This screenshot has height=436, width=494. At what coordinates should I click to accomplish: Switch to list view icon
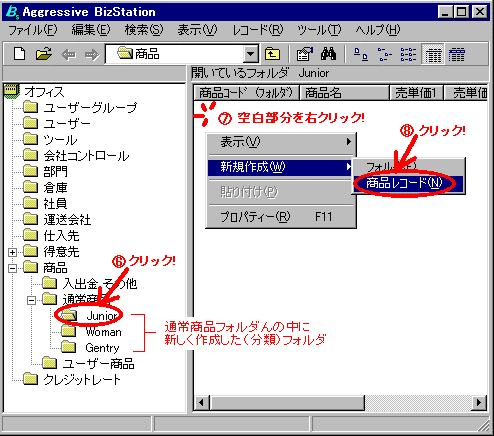[x=408, y=54]
